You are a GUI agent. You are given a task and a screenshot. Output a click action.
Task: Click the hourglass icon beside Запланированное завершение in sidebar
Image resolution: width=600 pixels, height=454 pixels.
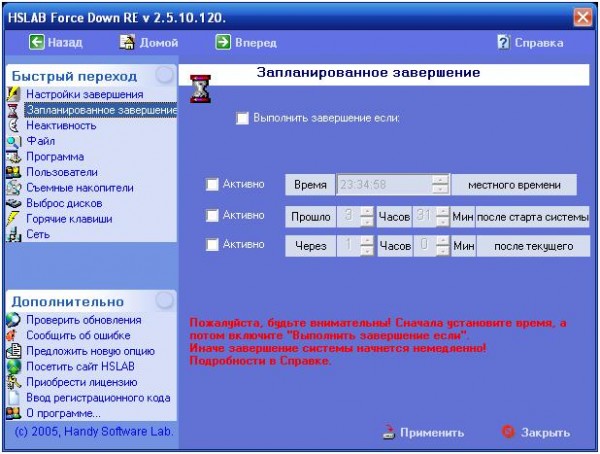tap(13, 110)
